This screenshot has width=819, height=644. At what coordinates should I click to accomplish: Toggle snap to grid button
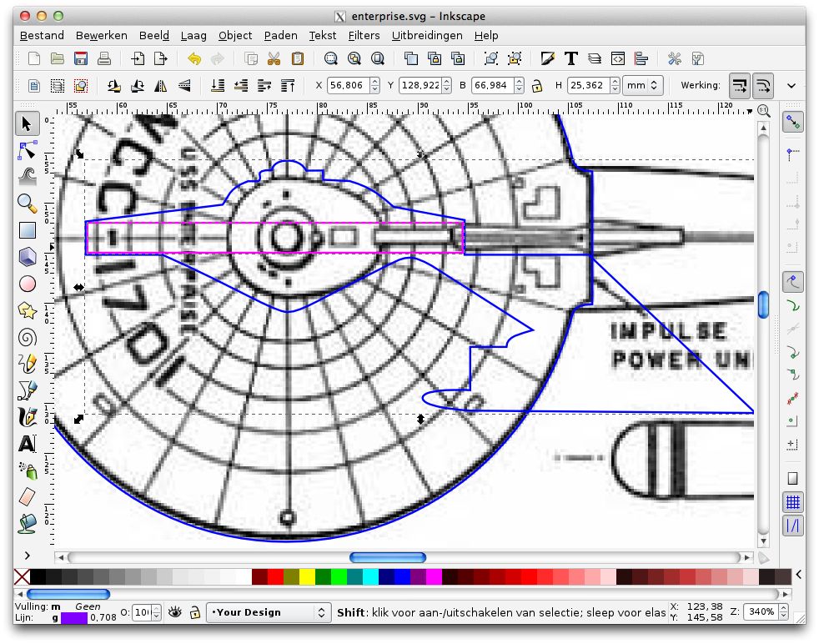coord(792,502)
